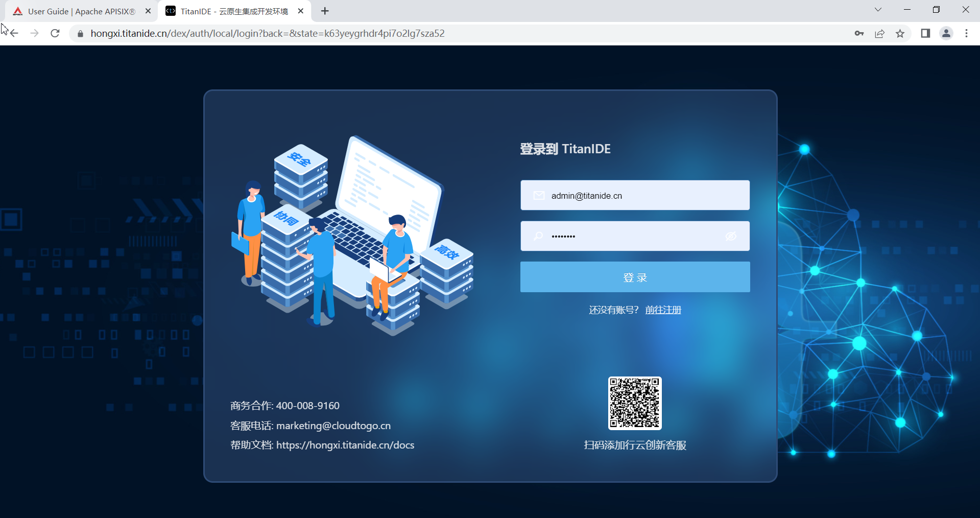Viewport: 980px width, 518px height.
Task: Open the 前往注册 registration link
Action: (663, 310)
